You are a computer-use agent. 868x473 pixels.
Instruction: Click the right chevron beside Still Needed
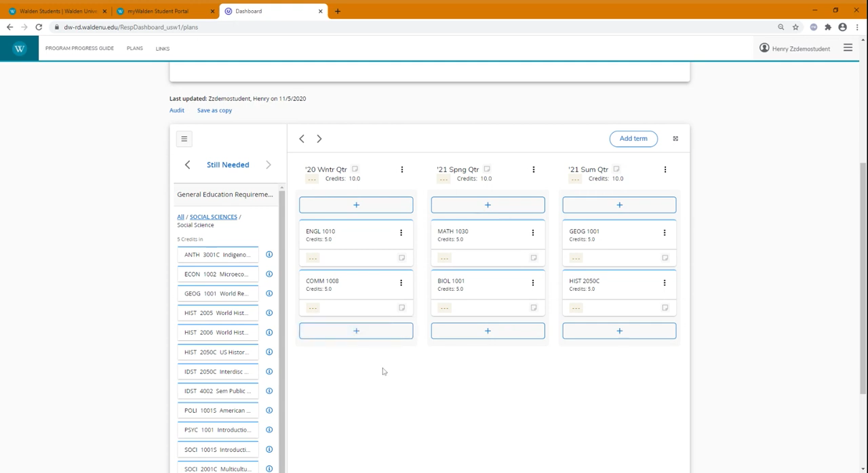(268, 165)
